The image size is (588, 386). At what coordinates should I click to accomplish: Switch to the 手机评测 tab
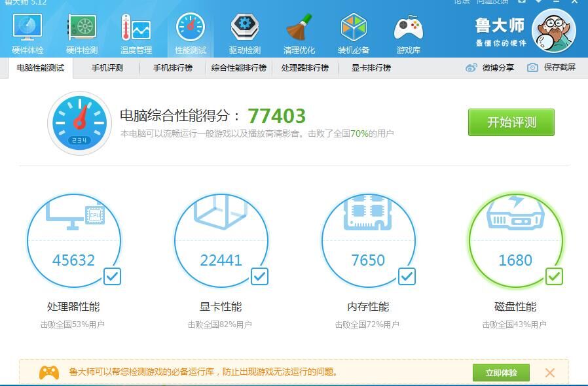point(107,67)
